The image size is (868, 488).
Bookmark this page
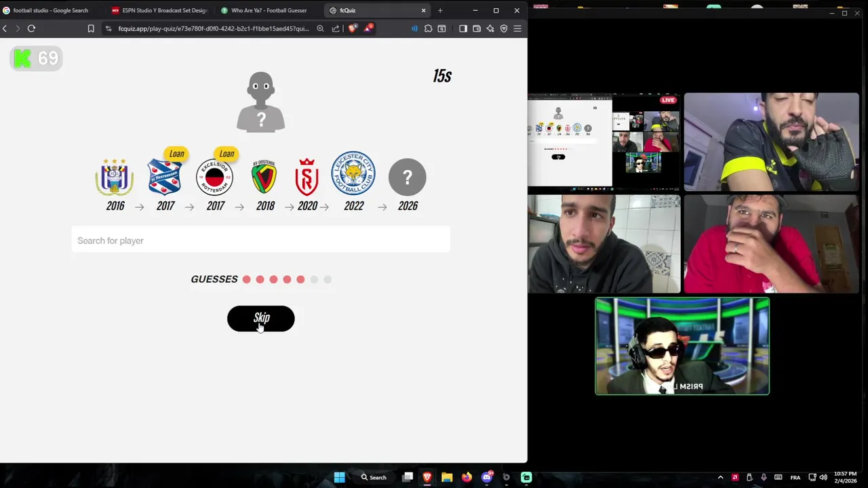click(x=91, y=28)
